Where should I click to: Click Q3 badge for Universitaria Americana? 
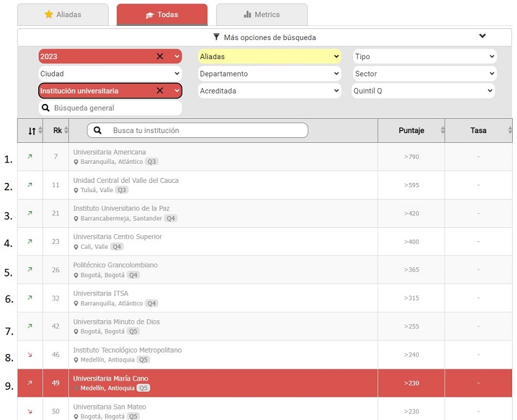[x=151, y=162]
